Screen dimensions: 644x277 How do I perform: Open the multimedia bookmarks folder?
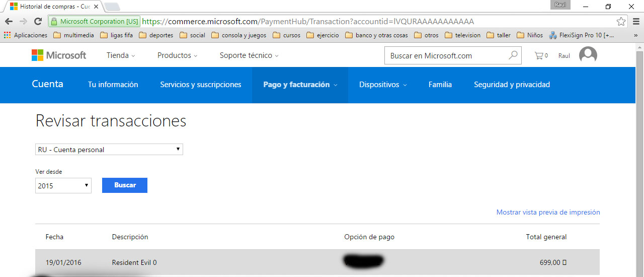click(73, 35)
